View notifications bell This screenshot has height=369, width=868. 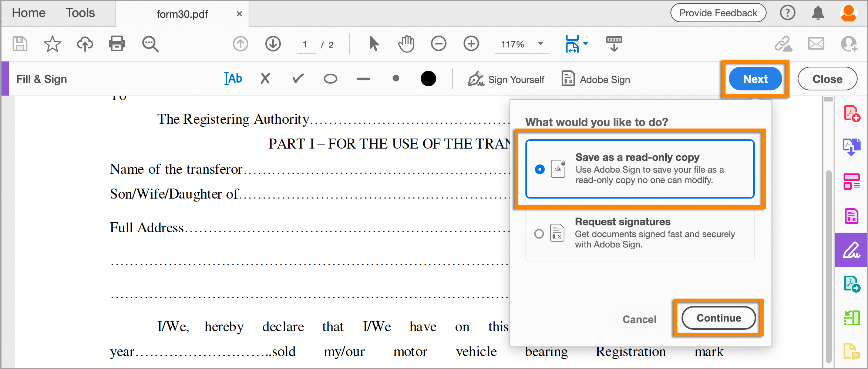818,13
